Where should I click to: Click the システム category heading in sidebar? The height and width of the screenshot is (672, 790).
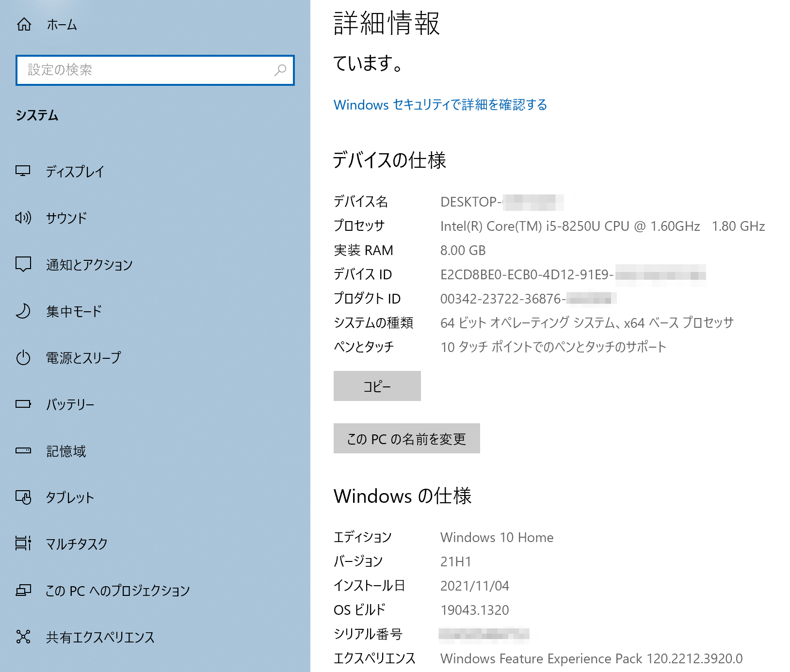coord(37,115)
